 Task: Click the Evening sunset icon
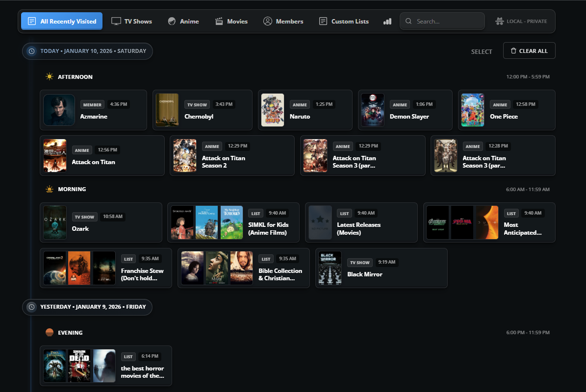pos(49,333)
